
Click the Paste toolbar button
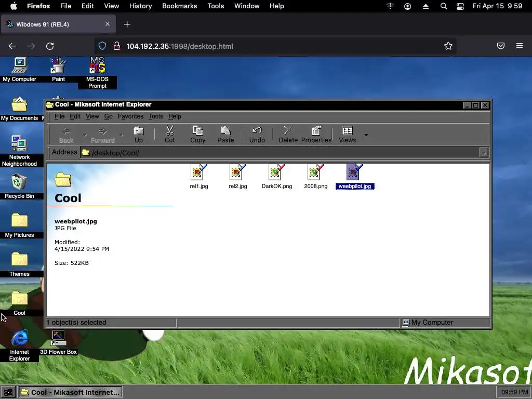(x=225, y=135)
